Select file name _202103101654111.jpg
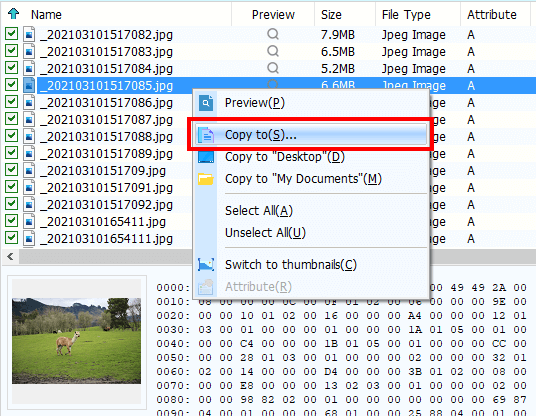The width and height of the screenshot is (536, 416). pos(106,239)
